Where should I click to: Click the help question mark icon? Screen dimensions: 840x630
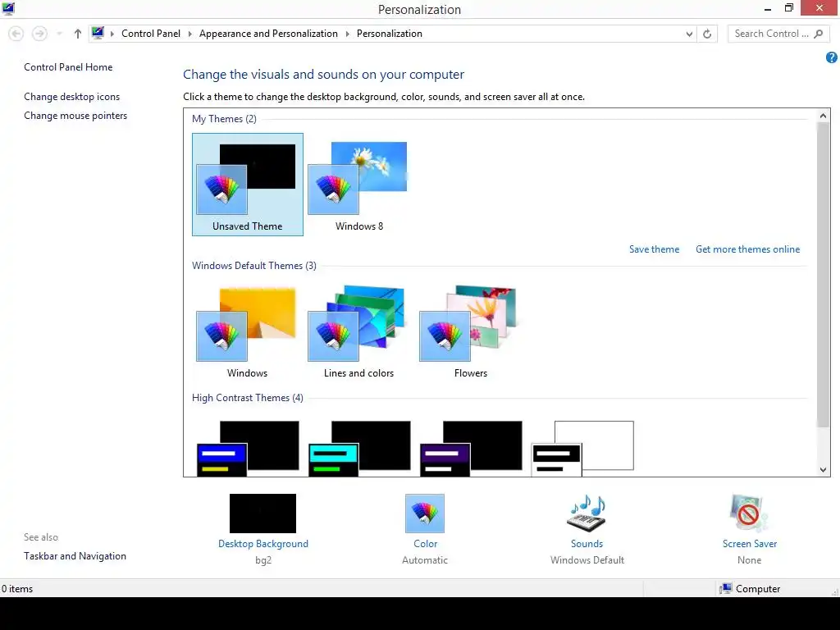click(x=832, y=57)
